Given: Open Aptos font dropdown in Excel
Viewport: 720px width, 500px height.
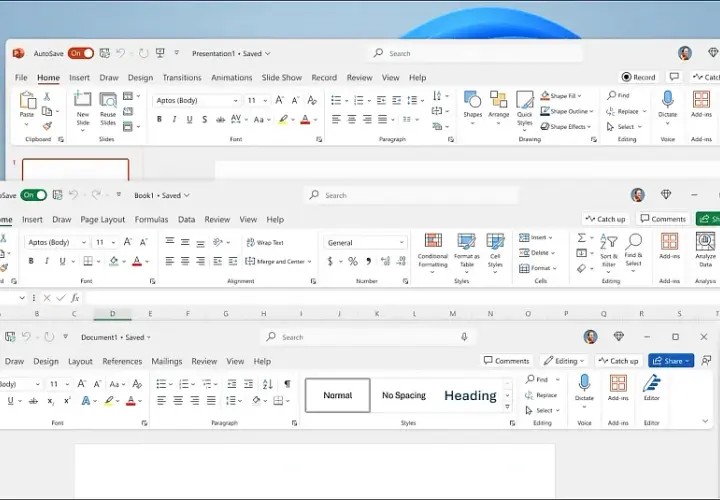Looking at the screenshot, I should pos(84,242).
